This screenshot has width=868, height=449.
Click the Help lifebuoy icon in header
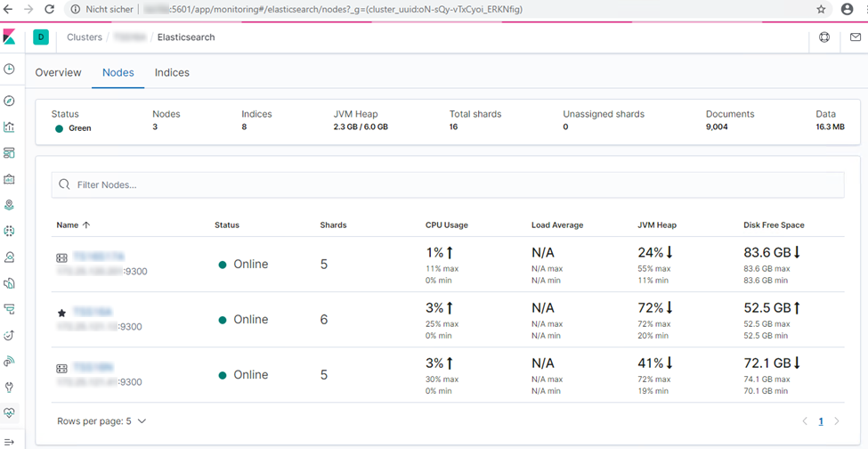point(824,37)
